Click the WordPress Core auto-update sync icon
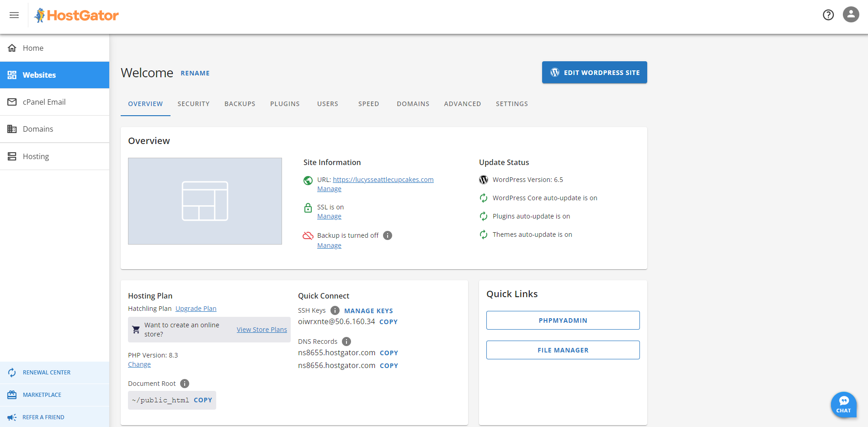This screenshot has width=868, height=427. tap(484, 198)
